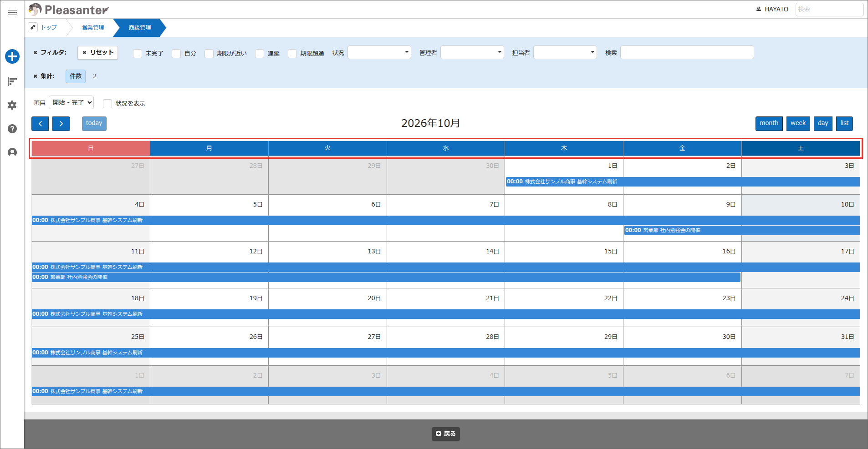868x449 pixels.
Task: Click the 戻る button at the bottom
Action: point(446,434)
